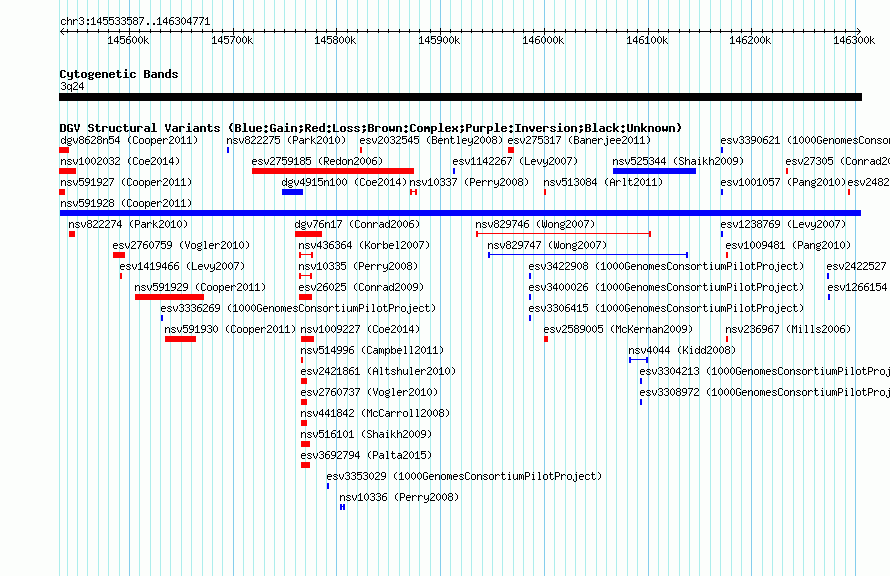
Task: Click the blue nsv4044 gain span
Action: (x=639, y=360)
